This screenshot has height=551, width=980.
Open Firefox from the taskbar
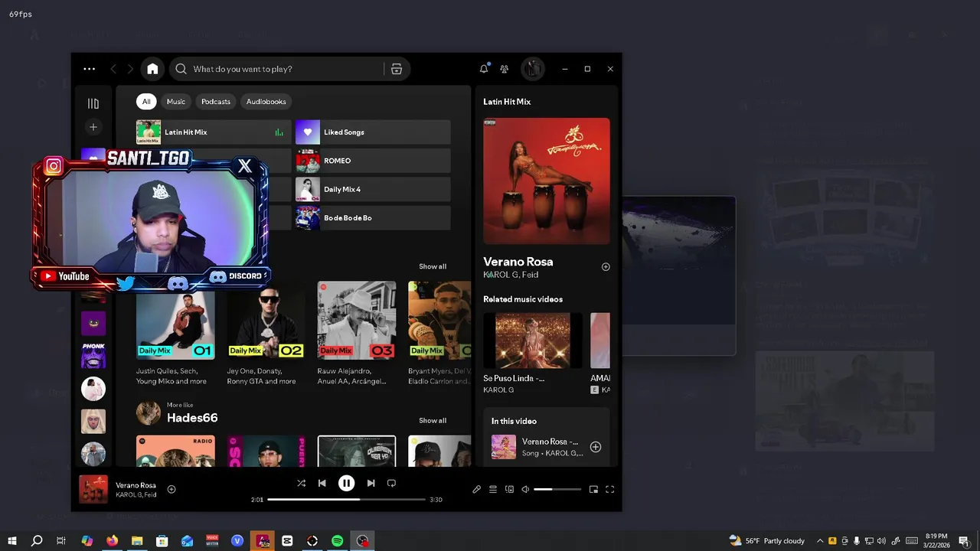pos(113,541)
